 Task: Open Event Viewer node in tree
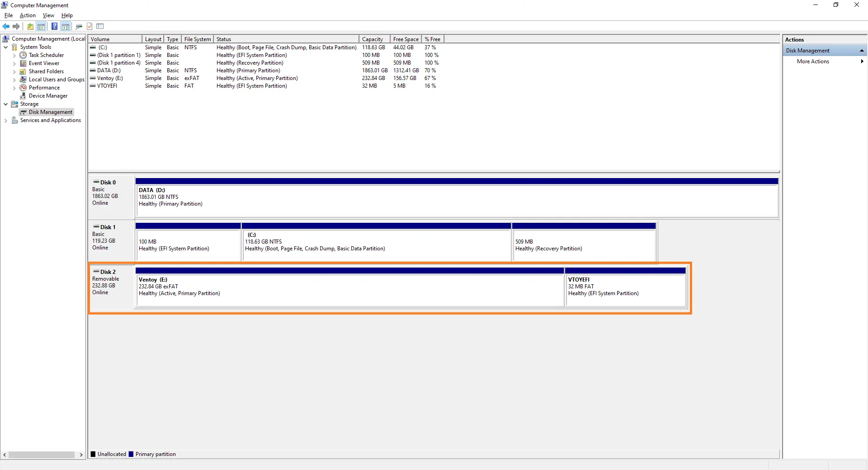(x=44, y=63)
